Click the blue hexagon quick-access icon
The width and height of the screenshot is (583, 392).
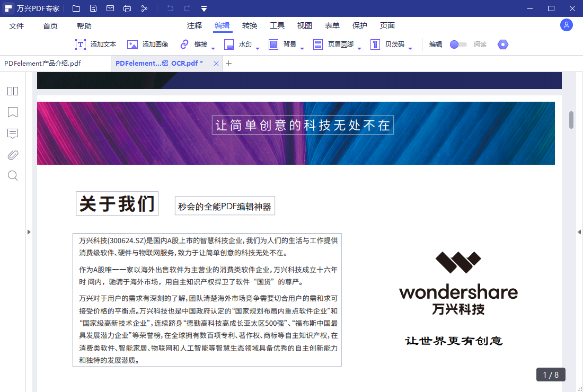click(502, 44)
